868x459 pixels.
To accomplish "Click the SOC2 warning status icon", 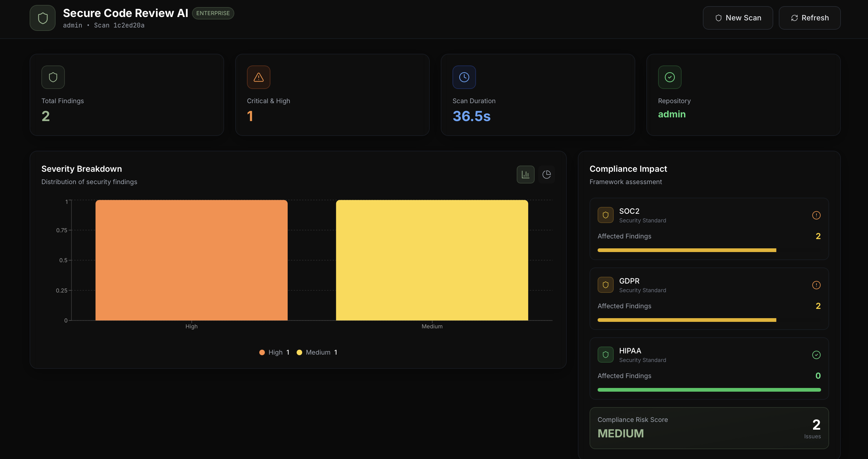I will 816,215.
